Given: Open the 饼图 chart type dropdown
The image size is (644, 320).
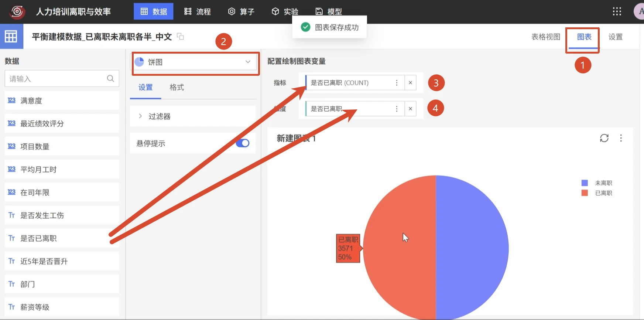Looking at the screenshot, I should tap(195, 62).
